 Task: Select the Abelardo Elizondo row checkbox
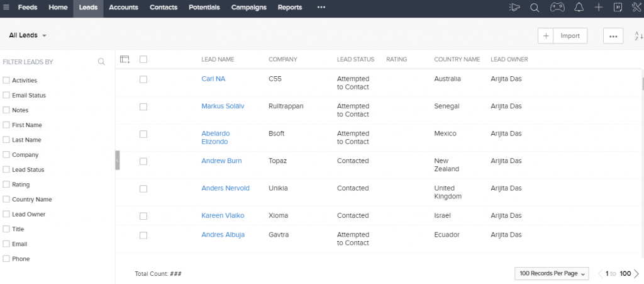(x=143, y=134)
